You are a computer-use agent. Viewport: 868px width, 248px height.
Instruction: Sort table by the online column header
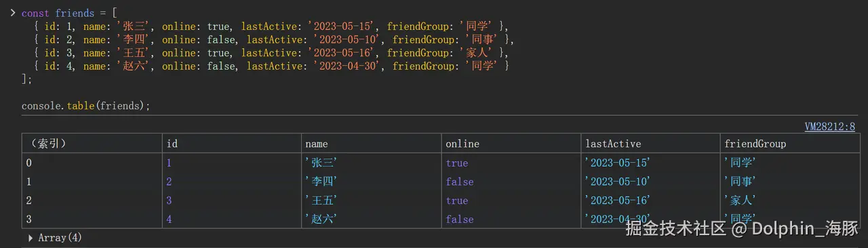point(511,144)
